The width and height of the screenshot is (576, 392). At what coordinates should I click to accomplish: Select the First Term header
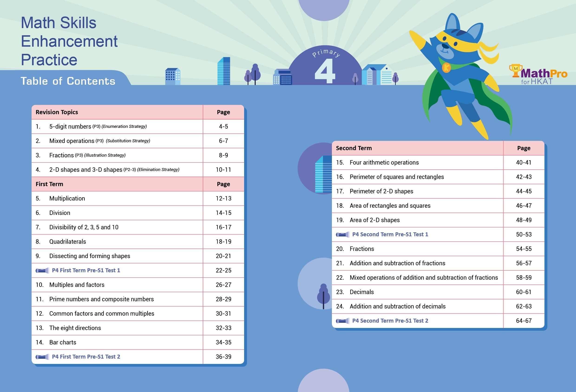49,184
